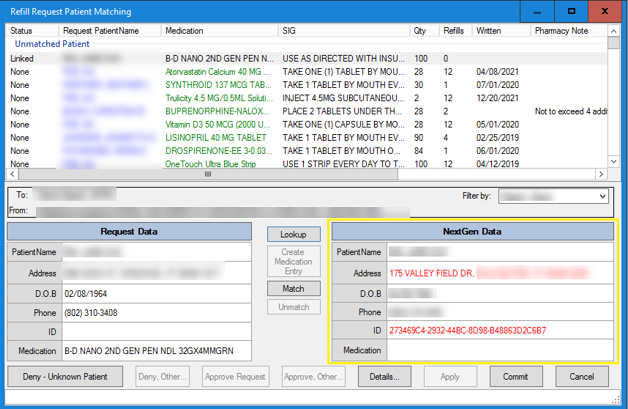Sort by the SIG column header
The width and height of the screenshot is (628, 409).
(344, 31)
